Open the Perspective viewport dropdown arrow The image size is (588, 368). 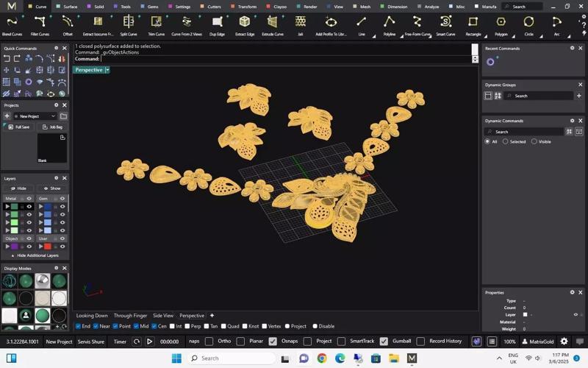pos(107,70)
